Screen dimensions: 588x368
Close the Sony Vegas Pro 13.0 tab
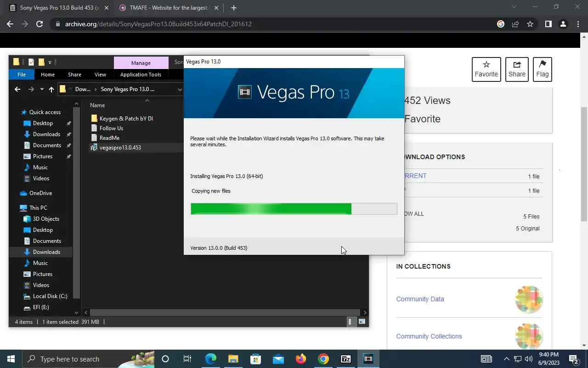pyautogui.click(x=106, y=8)
